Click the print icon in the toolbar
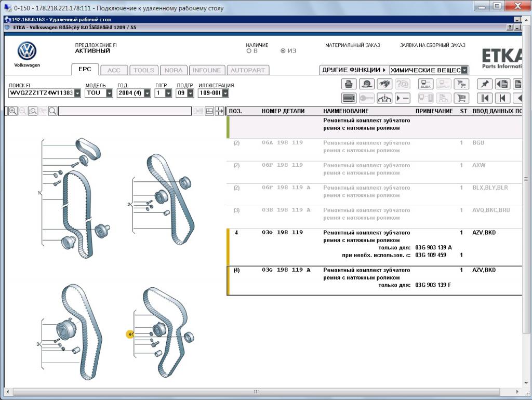Screen dimensions: 532x400 coord(349,84)
